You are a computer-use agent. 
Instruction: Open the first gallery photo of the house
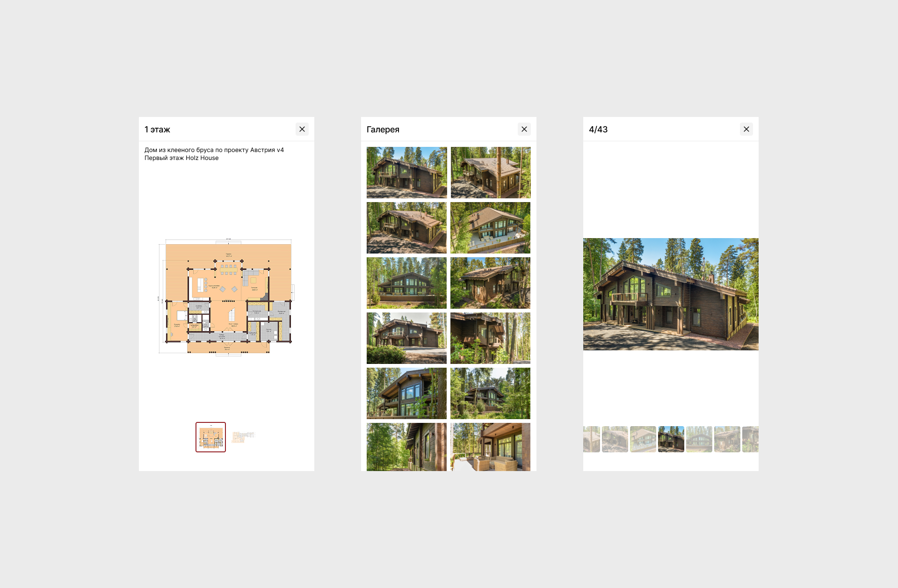click(x=406, y=173)
